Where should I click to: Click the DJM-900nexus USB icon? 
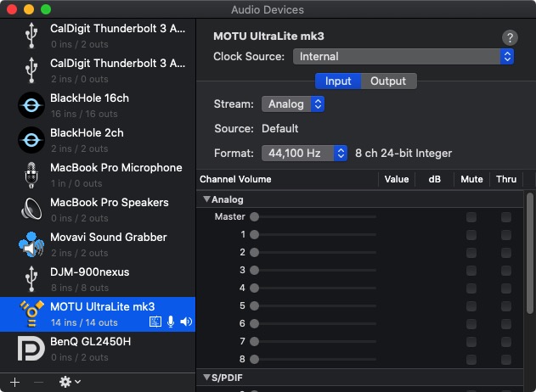tap(31, 279)
